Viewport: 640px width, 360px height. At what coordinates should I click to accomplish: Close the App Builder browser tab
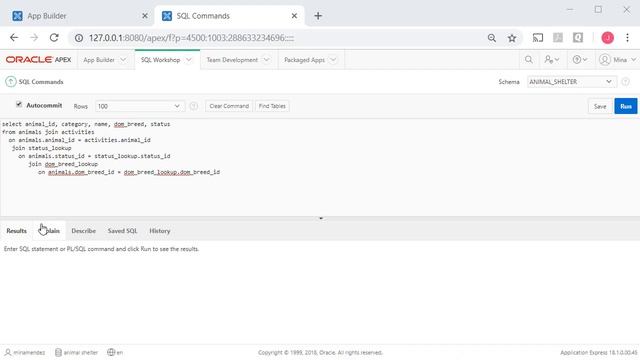coord(145,16)
